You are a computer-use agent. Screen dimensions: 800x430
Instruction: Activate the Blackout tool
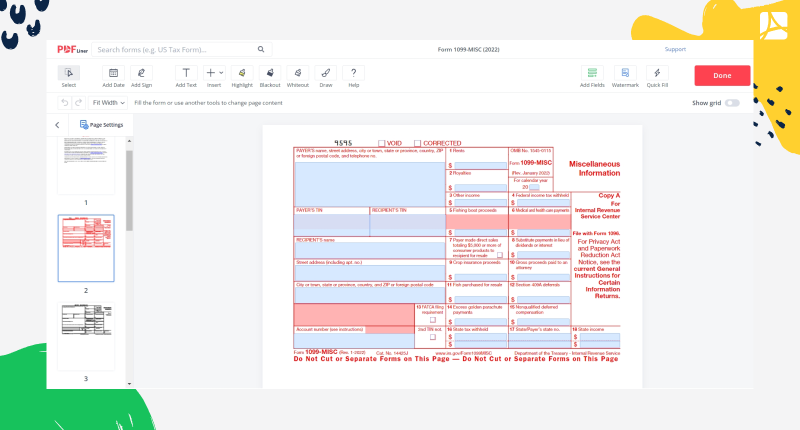270,77
